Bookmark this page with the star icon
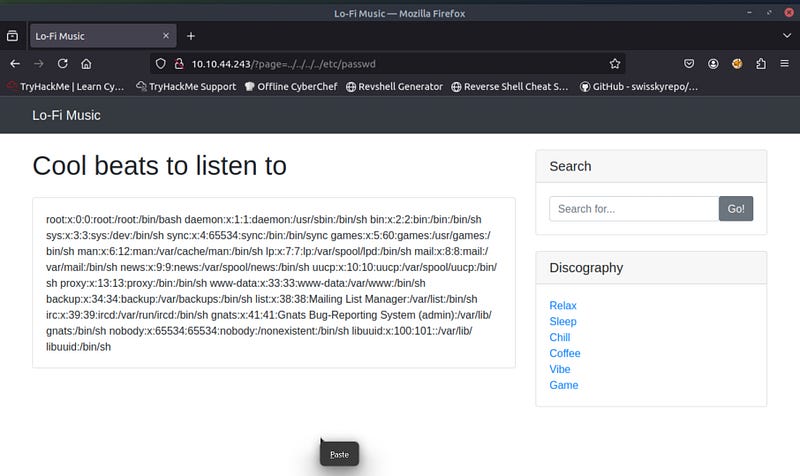The height and width of the screenshot is (476, 800). 614,63
